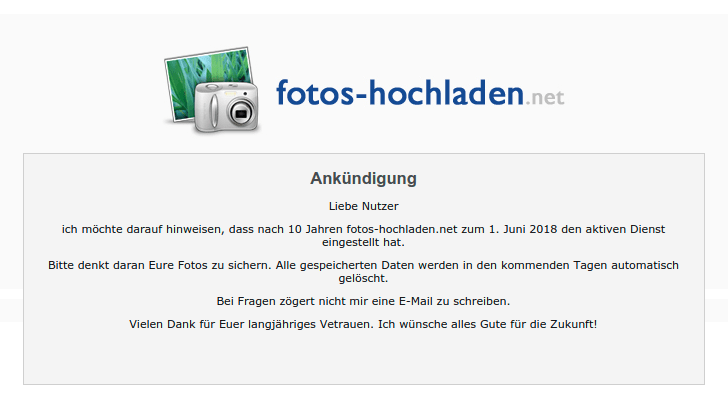
Task: Click the word "hochladen" in the logo
Action: point(446,93)
